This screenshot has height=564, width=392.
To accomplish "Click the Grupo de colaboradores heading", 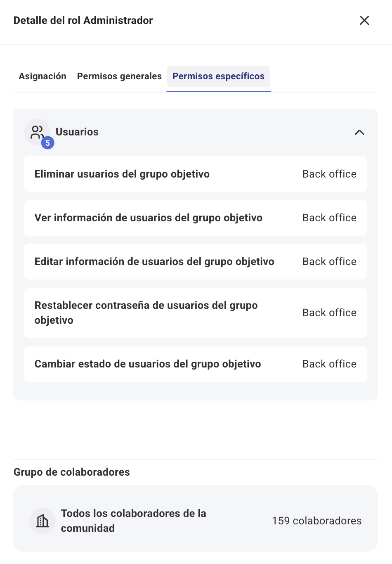I will point(71,472).
